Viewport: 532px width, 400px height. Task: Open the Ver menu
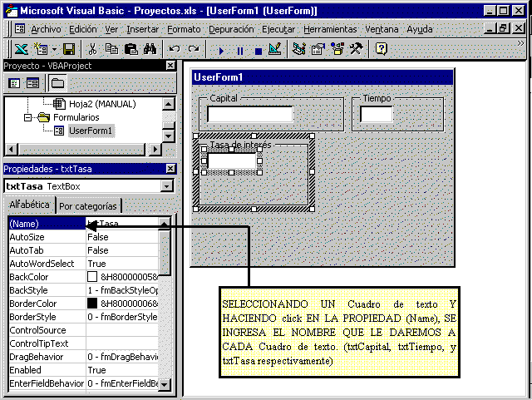tap(111, 30)
